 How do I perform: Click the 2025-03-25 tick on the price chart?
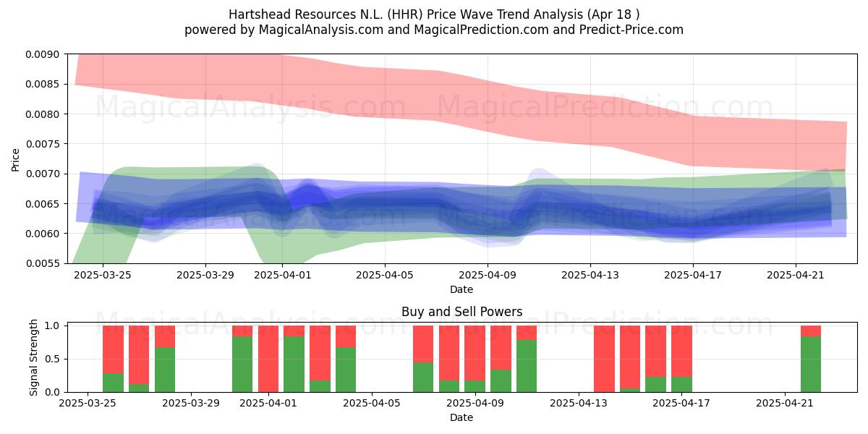coord(103,276)
